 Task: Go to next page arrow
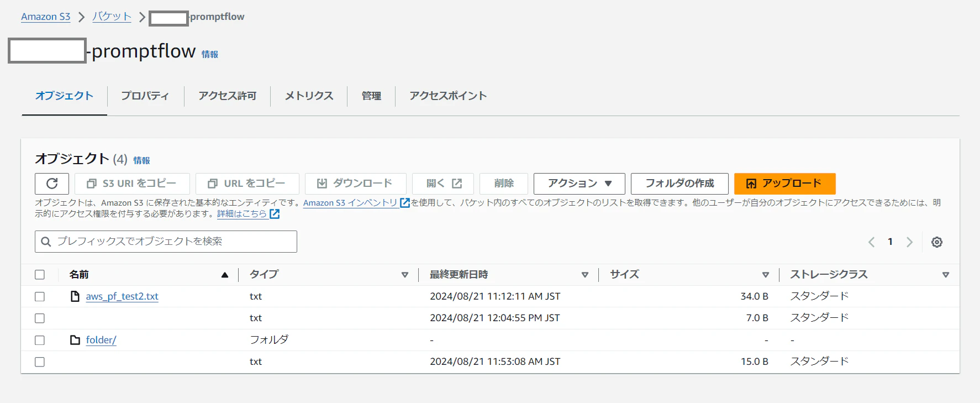coord(909,242)
